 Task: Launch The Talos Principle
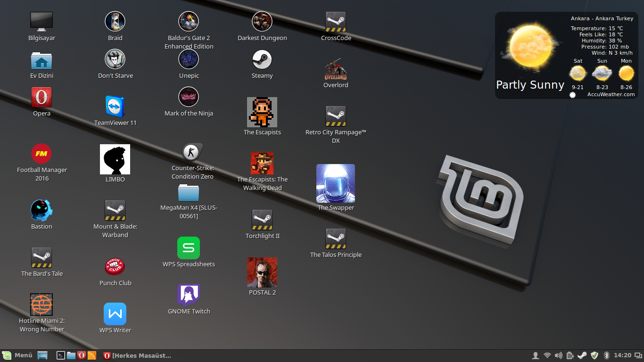click(x=336, y=239)
